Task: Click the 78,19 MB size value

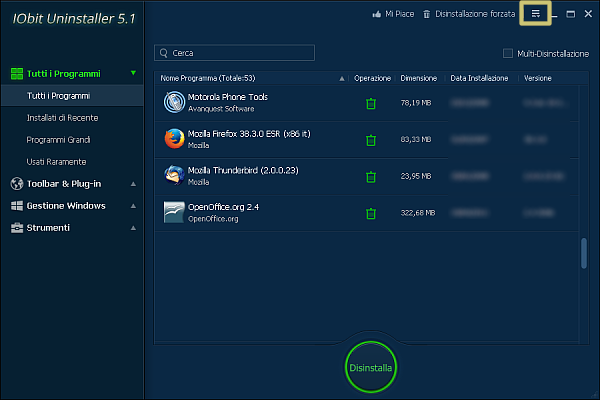Action: click(x=416, y=103)
